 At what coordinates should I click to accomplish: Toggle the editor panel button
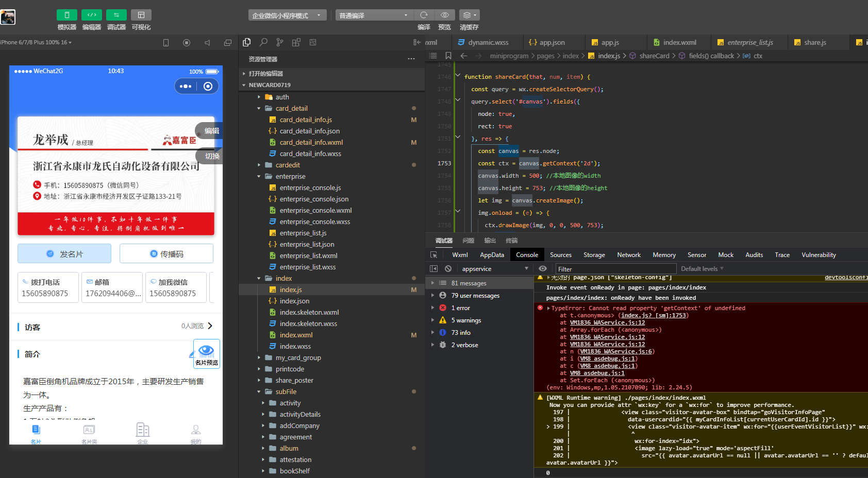coord(91,15)
